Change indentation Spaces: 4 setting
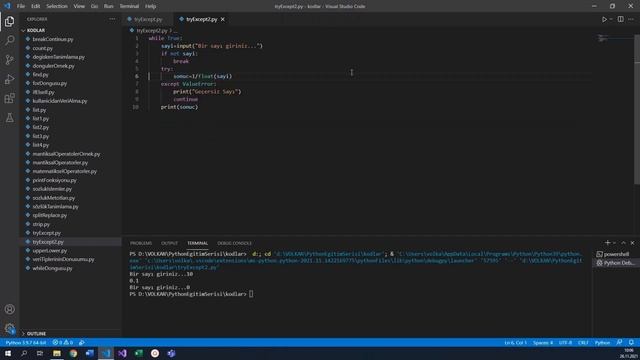The image size is (640, 360). [543, 342]
